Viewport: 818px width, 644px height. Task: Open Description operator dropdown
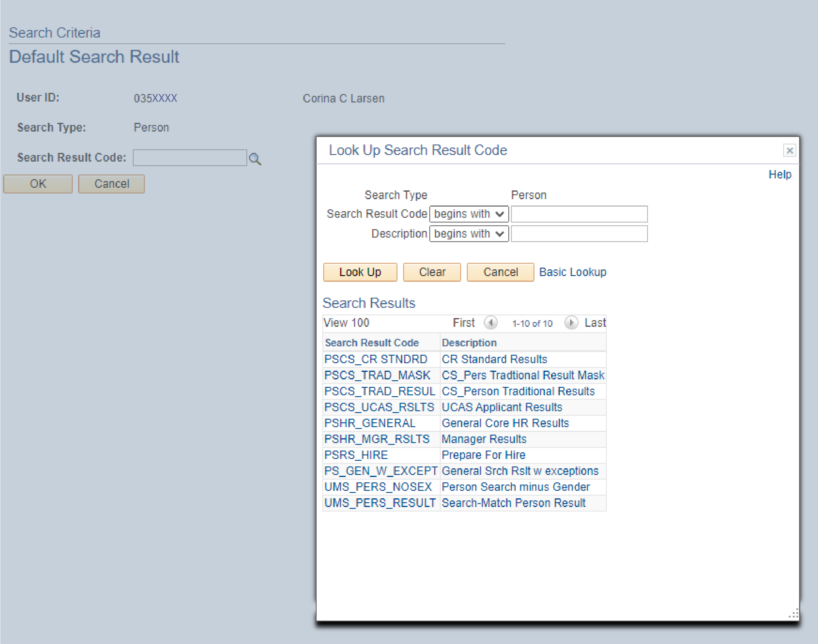(x=469, y=234)
